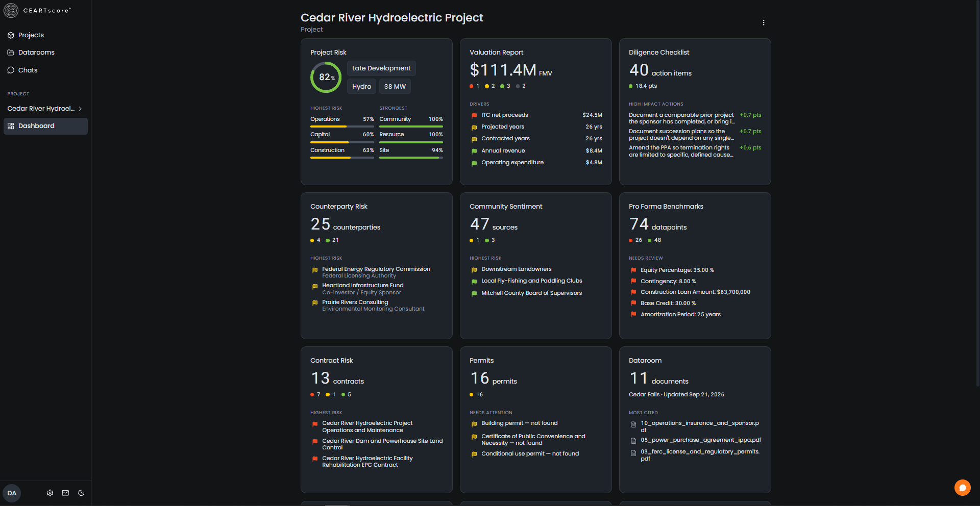Viewport: 980px width, 506px height.
Task: Click 'Document succession plans' action item
Action: coord(681,135)
